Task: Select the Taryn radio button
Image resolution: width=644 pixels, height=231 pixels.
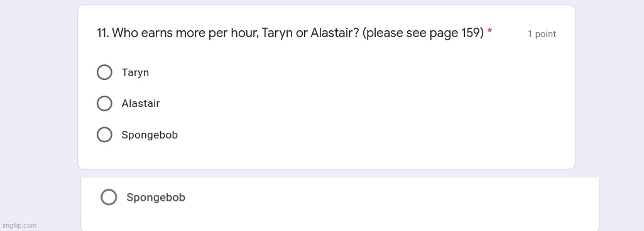Action: pos(104,72)
